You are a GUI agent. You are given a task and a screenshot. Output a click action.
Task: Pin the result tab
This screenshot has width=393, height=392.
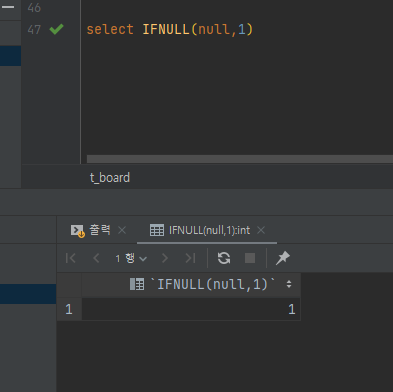tap(283, 258)
